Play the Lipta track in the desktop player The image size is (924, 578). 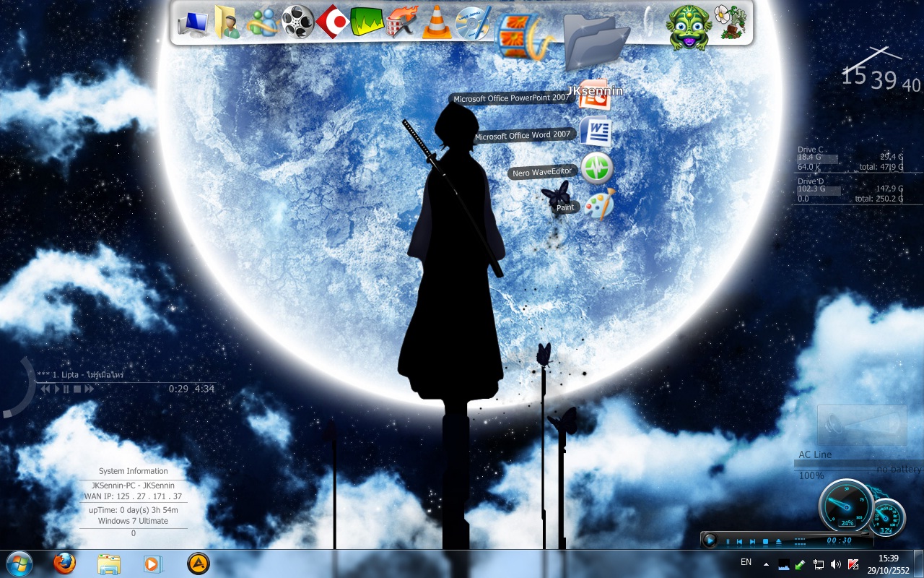(x=57, y=389)
